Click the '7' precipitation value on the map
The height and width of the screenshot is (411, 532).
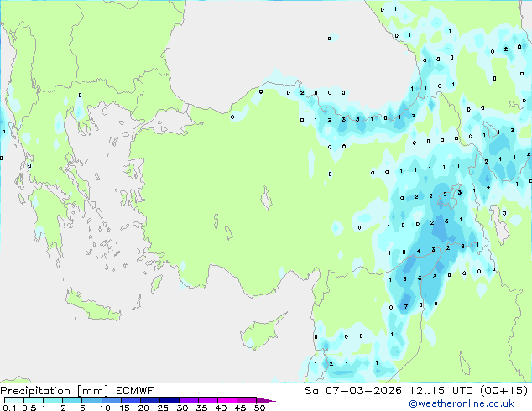[406, 306]
